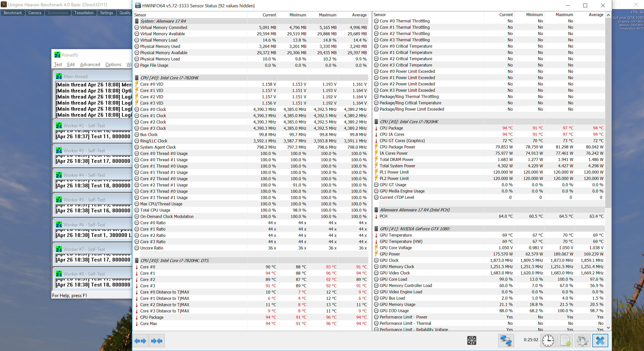The height and width of the screenshot is (351, 644).
Task: Open Advanced menu in Prime95
Action: 90,64
